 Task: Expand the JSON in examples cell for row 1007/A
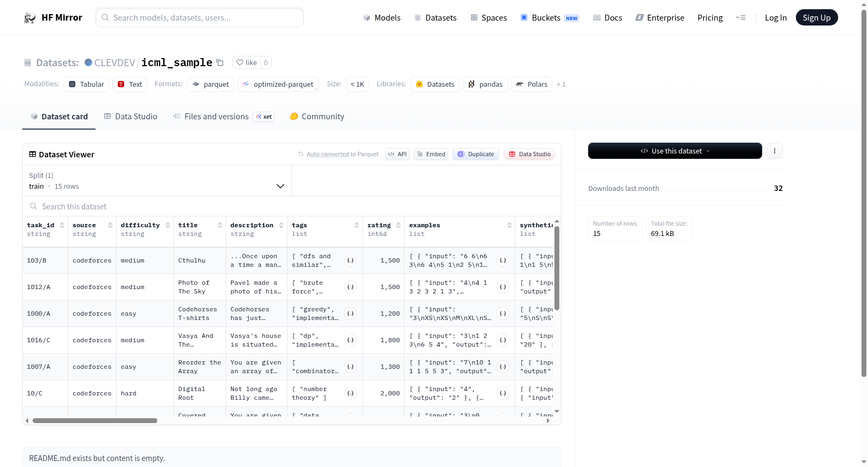coord(503,367)
